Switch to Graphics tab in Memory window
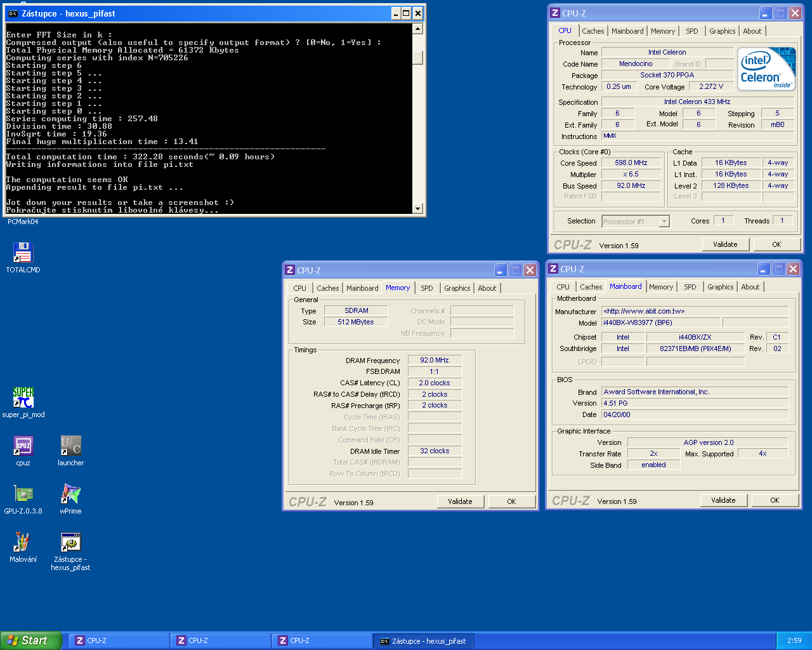 [x=457, y=288]
